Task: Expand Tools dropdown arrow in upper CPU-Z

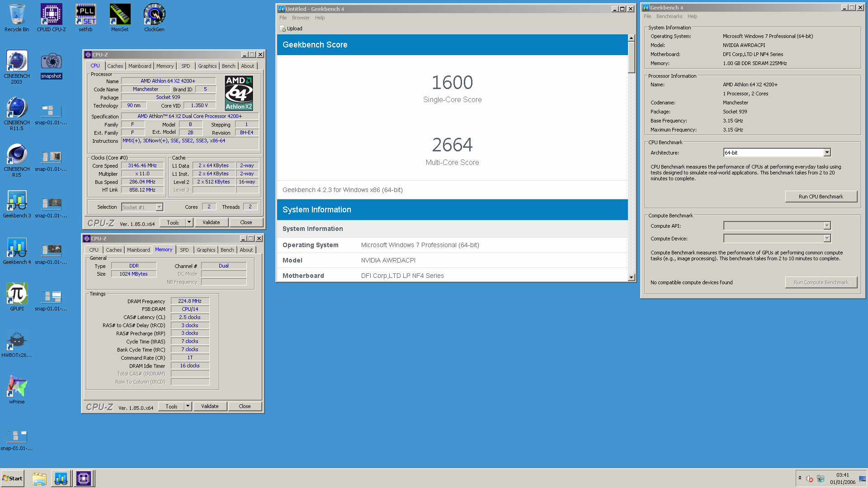Action: pos(189,222)
